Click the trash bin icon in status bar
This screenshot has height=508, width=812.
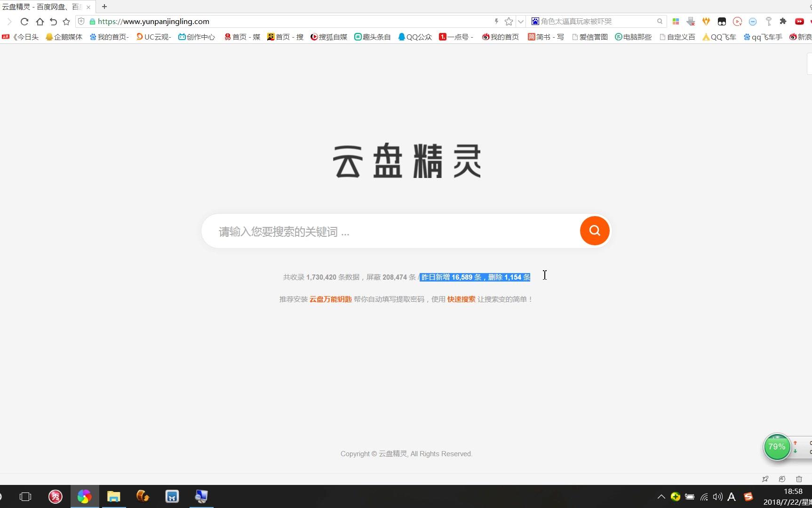[x=799, y=479]
